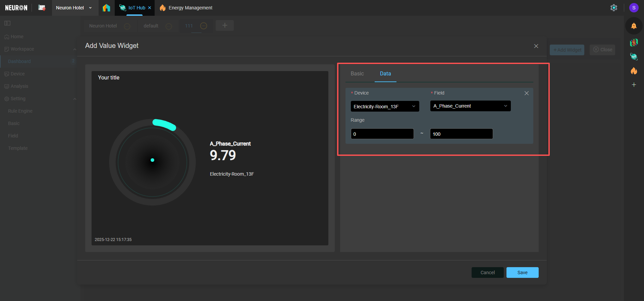Screen dimensions: 644x301
Task: Switch to the Basic tab
Action: [357, 73]
